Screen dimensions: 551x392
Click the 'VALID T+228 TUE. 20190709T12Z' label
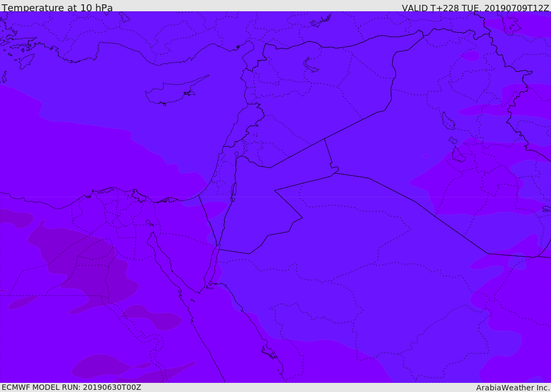point(476,8)
